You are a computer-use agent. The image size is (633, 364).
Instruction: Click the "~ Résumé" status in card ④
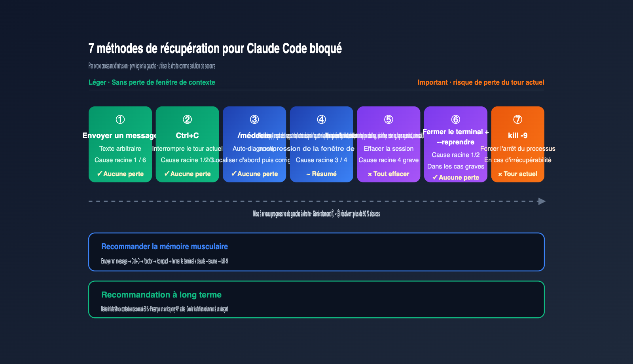[322, 174]
